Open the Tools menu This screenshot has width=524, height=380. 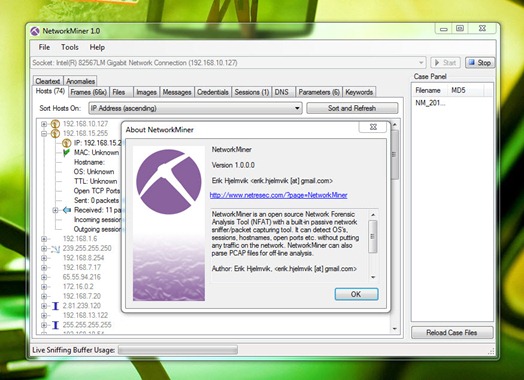70,47
